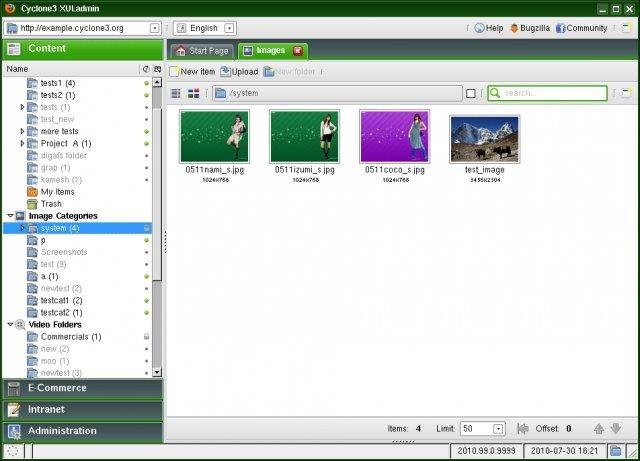Switch to thumbnail grid view icon
Image resolution: width=640 pixels, height=461 pixels.
[x=194, y=93]
